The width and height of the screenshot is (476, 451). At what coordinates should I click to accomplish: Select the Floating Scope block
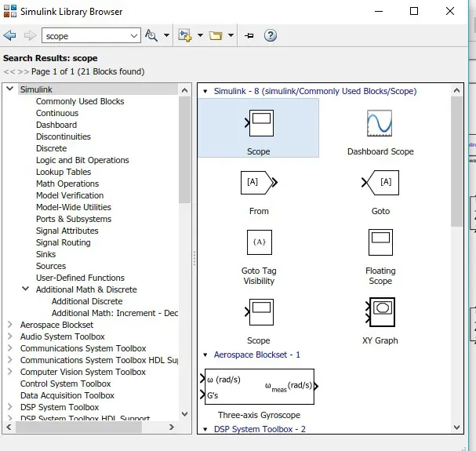tap(380, 243)
